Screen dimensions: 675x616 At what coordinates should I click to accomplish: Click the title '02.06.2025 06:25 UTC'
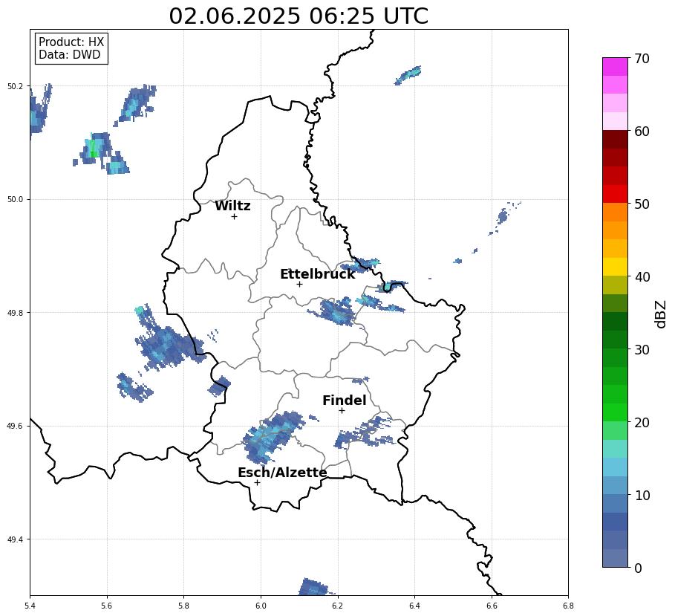pos(299,16)
